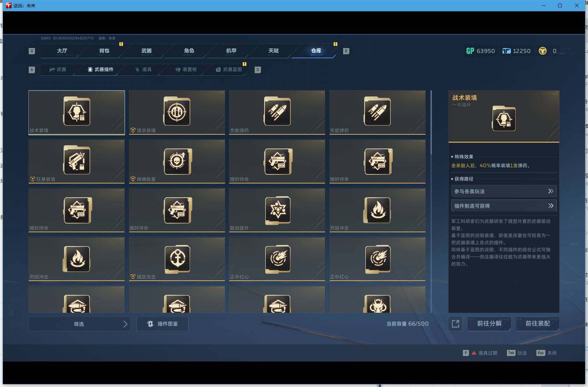Select the 锚定攻击 plugin card
The height and width of the screenshot is (387, 588).
pos(177,259)
